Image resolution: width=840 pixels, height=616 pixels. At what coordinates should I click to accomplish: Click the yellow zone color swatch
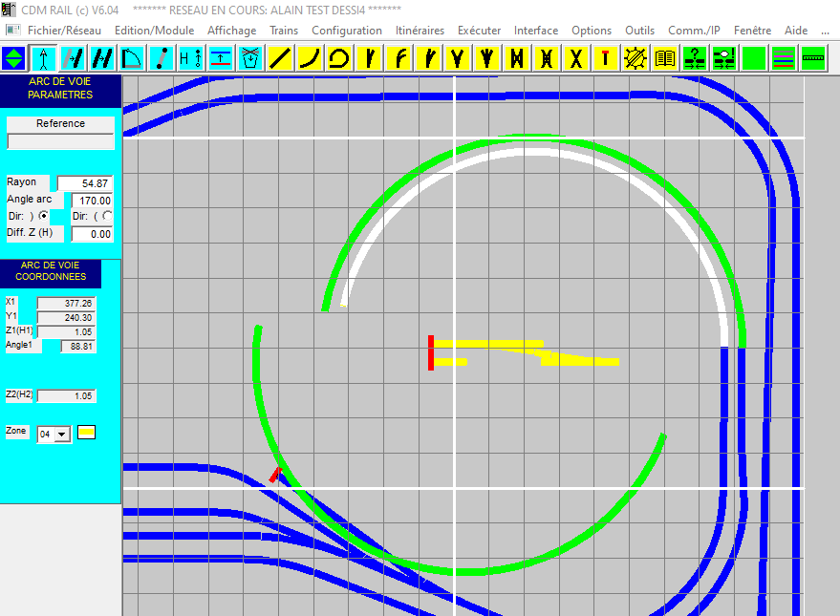pos(86,433)
